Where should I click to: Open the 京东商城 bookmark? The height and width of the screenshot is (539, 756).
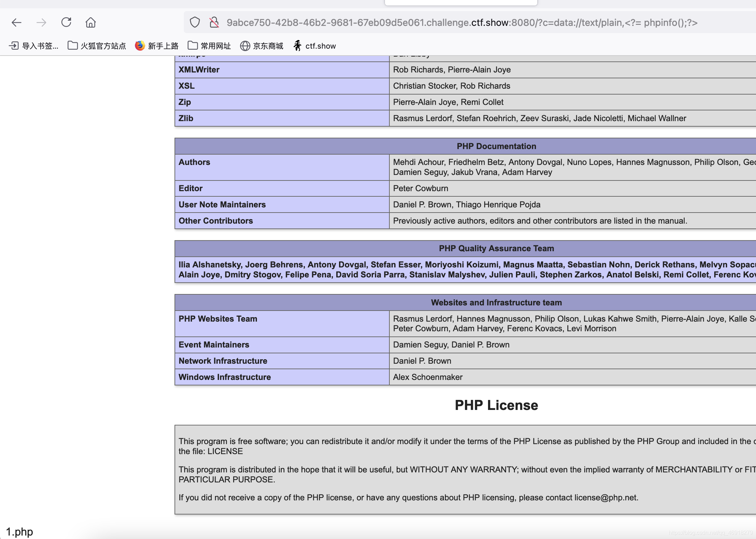coord(262,46)
